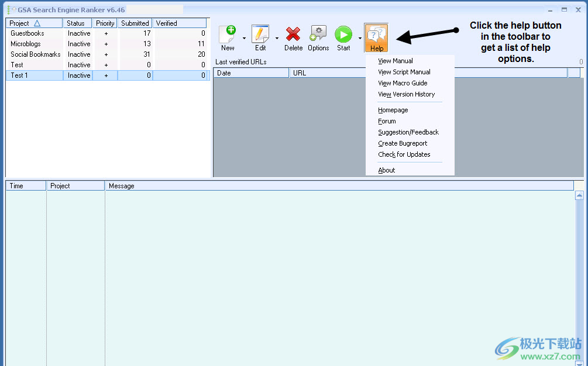This screenshot has height=366, width=588.
Task: Choose Check for Updates menu entry
Action: [404, 154]
